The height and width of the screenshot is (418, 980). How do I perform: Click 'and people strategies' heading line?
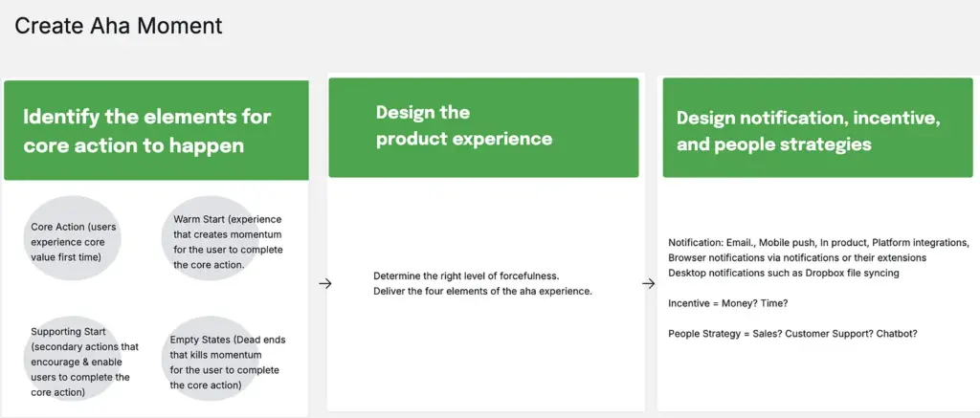[773, 144]
